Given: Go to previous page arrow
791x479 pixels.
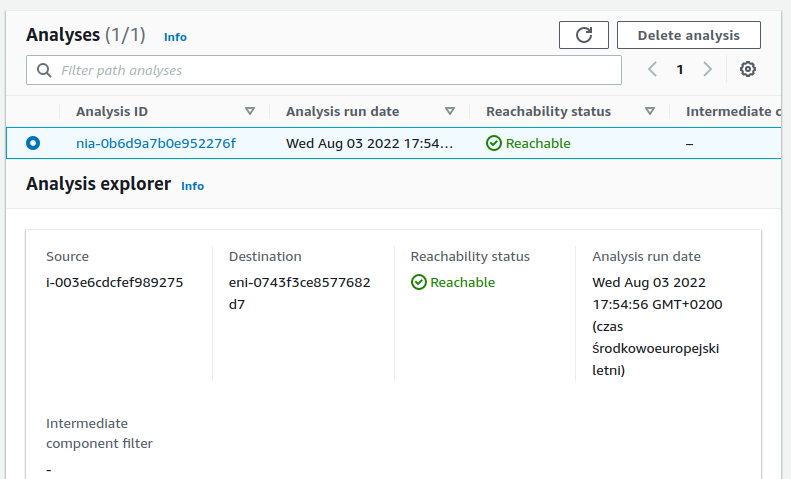Looking at the screenshot, I should (652, 69).
